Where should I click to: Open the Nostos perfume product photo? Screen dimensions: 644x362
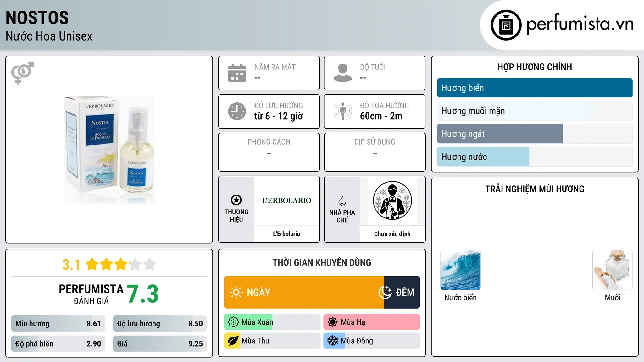pyautogui.click(x=109, y=150)
